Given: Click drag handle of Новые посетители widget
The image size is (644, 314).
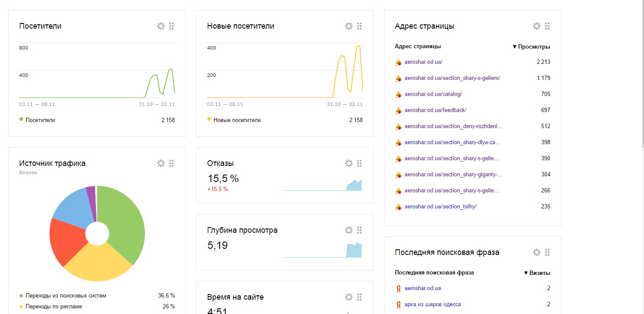Looking at the screenshot, I should (x=359, y=26).
